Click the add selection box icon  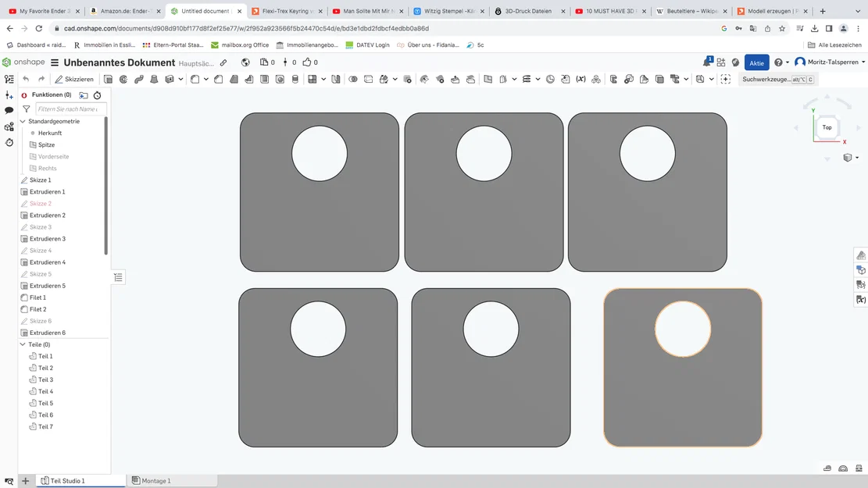pyautogui.click(x=726, y=79)
